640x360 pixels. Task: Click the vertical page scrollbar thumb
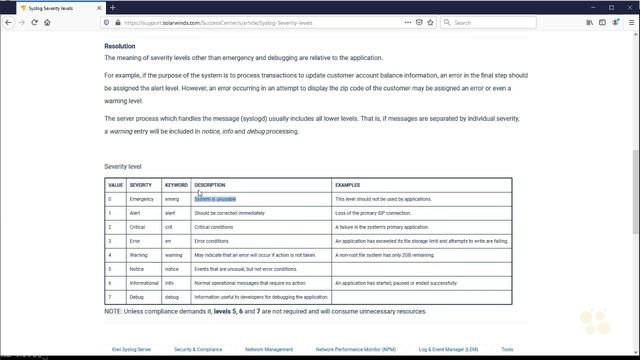(x=636, y=192)
